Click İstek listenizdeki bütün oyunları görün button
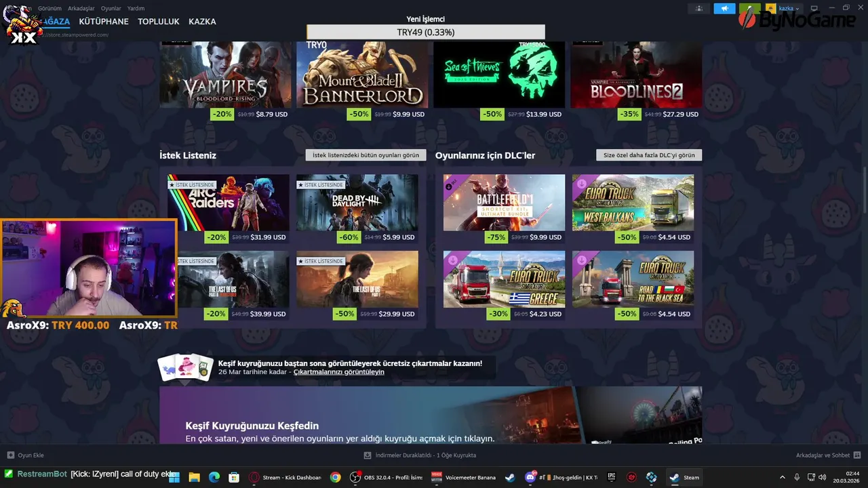The image size is (868, 488). [x=366, y=155]
